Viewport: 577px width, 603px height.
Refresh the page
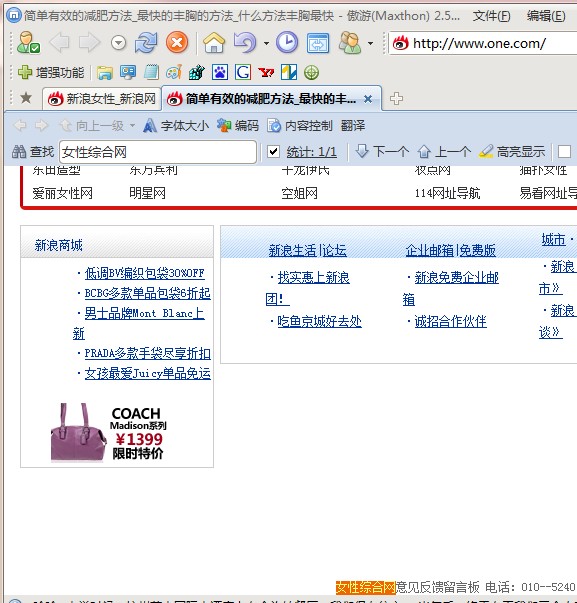146,42
